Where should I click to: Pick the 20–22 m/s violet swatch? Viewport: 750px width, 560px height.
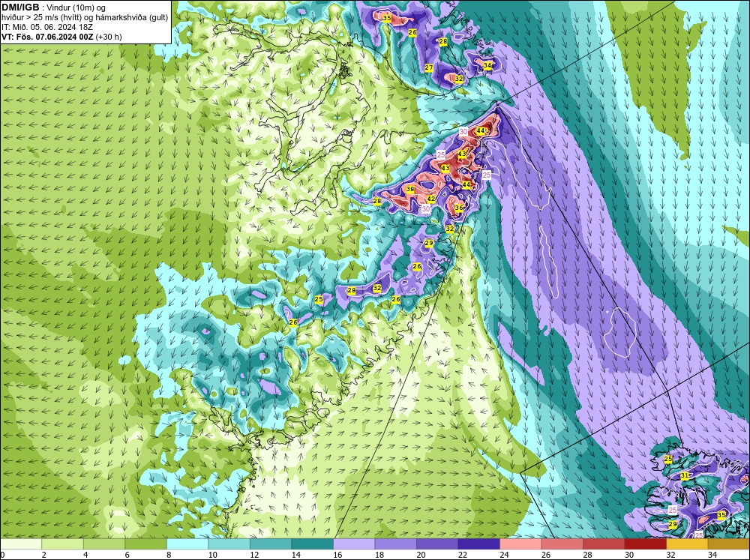pyautogui.click(x=437, y=544)
